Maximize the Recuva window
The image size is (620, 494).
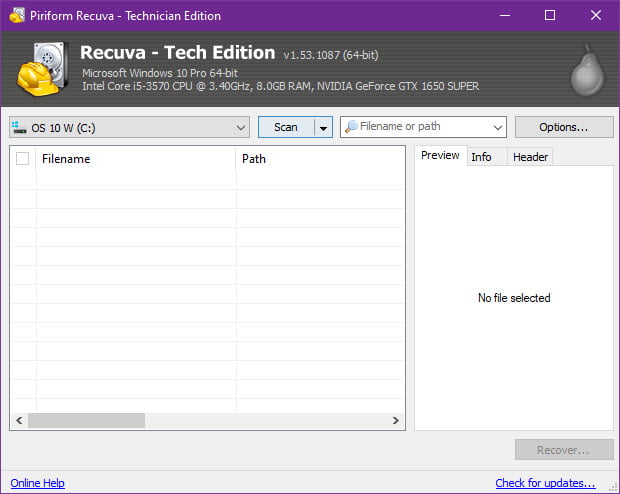coord(550,15)
